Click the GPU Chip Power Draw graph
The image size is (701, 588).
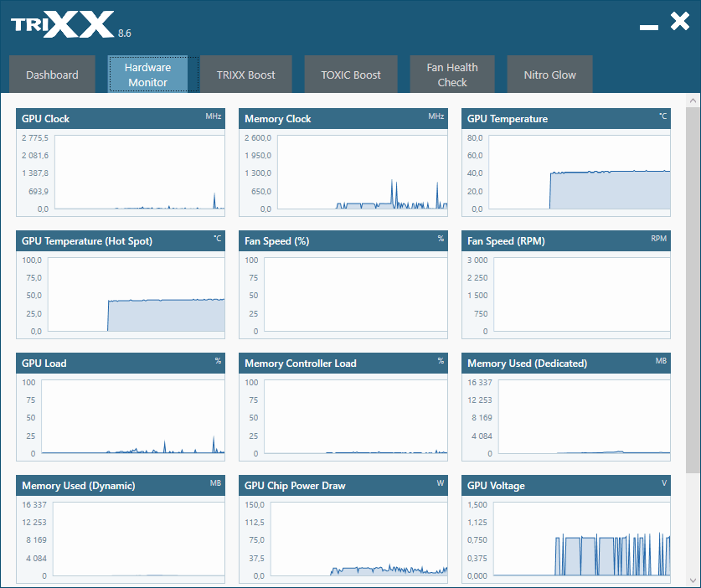[359, 539]
